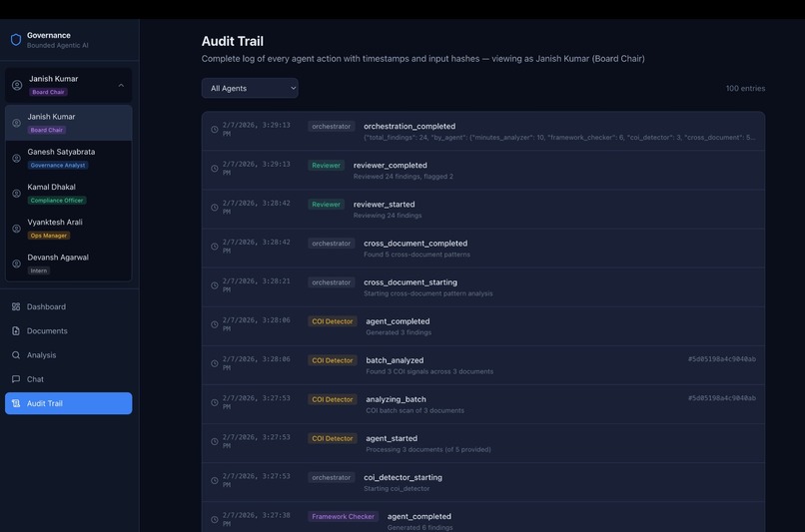Click 'Reviewed 24 findings, flagged 2' text
This screenshot has width=805, height=532.
point(403,177)
